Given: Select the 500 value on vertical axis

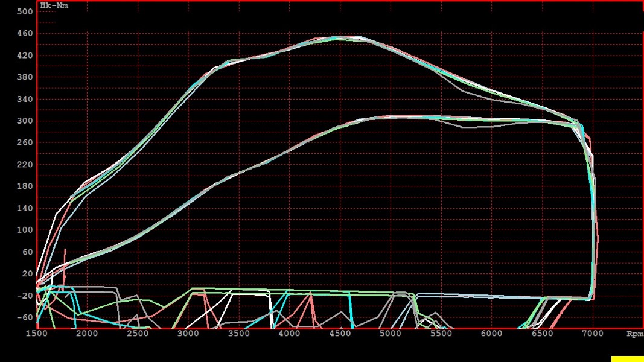Looking at the screenshot, I should (25, 12).
